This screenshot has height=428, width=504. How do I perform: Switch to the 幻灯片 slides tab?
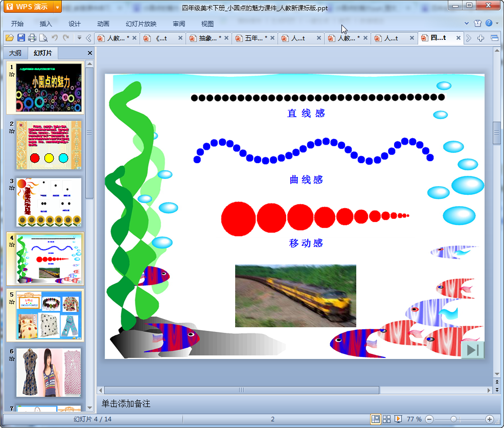pos(43,53)
